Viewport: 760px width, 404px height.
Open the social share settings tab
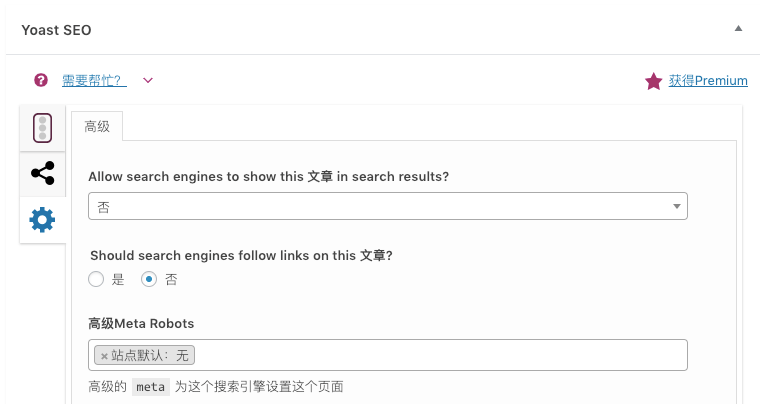(43, 173)
